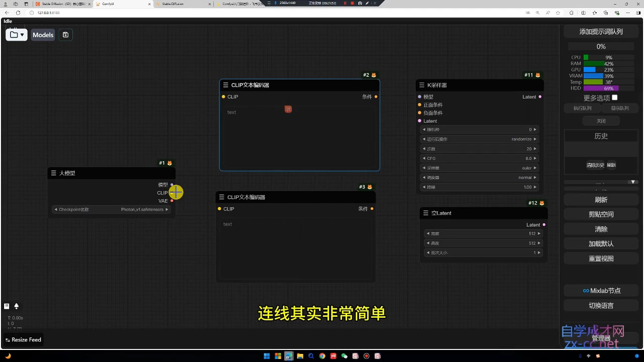644x362 pixels.
Task: Click the CFG value slider showing 8.0
Action: point(479,158)
